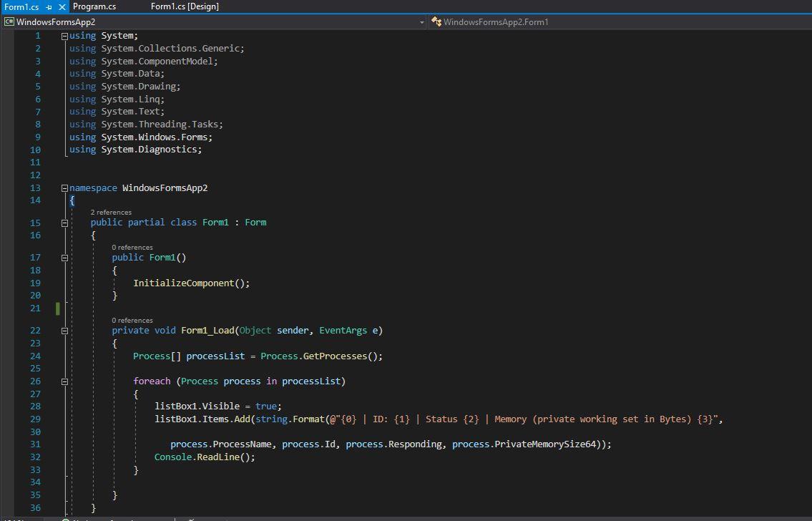
Task: Collapse the using directives block
Action: [64, 35]
